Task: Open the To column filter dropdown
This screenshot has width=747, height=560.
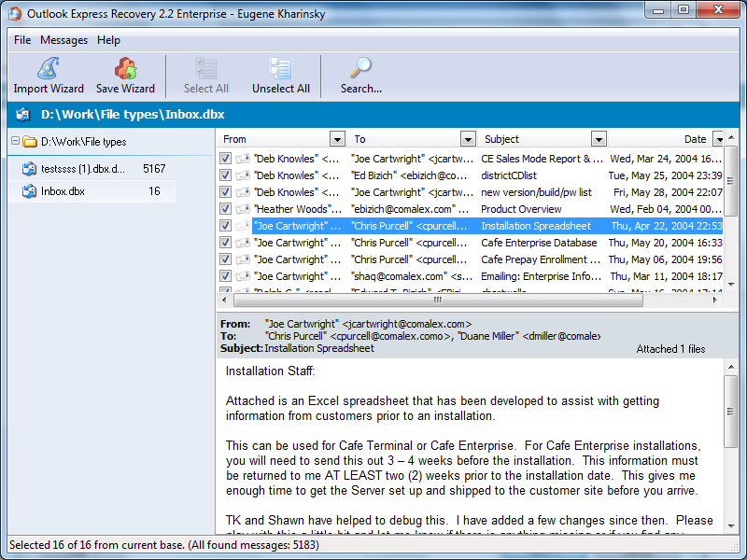Action: pyautogui.click(x=469, y=139)
